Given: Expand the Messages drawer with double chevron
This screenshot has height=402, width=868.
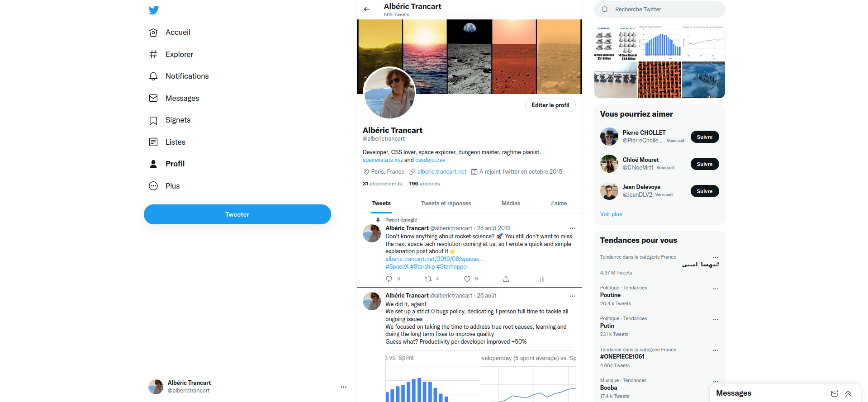Looking at the screenshot, I should [848, 393].
